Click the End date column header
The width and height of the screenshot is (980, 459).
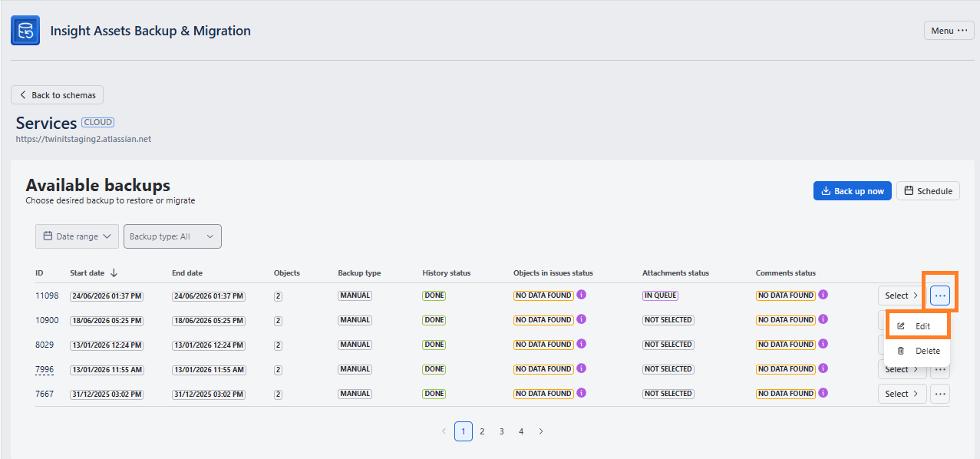tap(187, 272)
